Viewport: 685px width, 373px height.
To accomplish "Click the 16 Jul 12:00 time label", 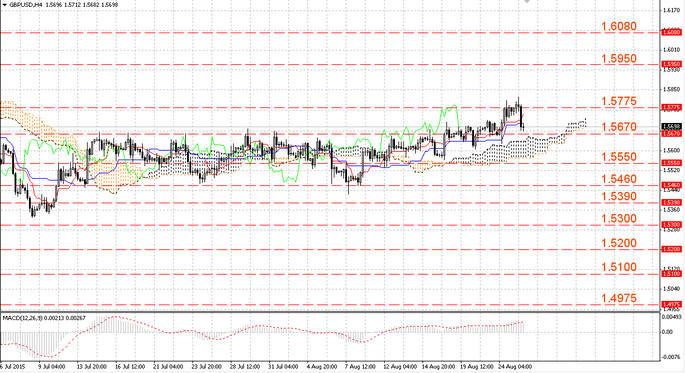I will [130, 366].
